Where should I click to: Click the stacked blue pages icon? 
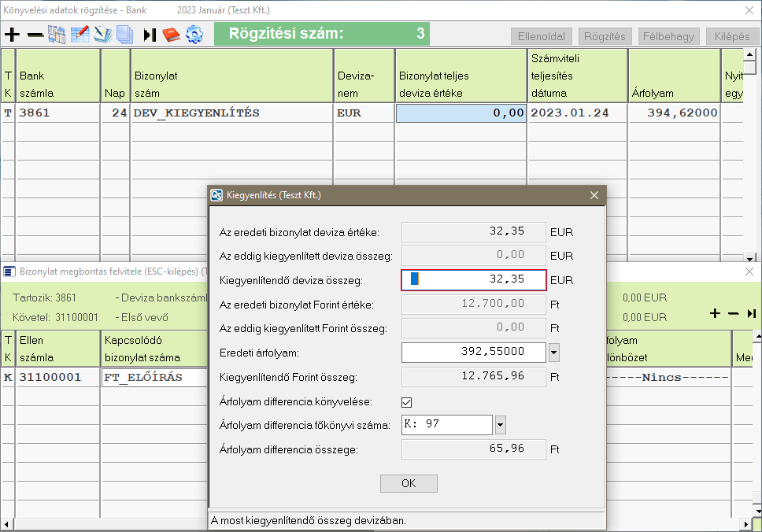(124, 35)
